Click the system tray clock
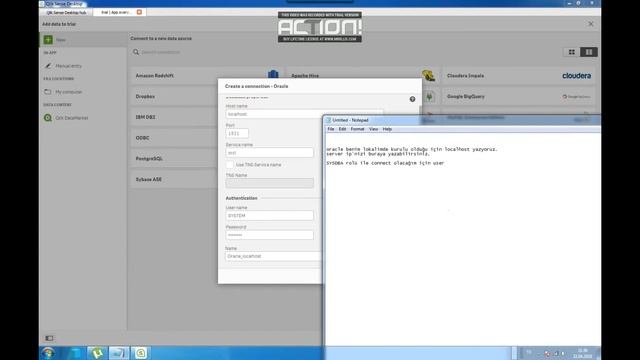 (x=583, y=353)
